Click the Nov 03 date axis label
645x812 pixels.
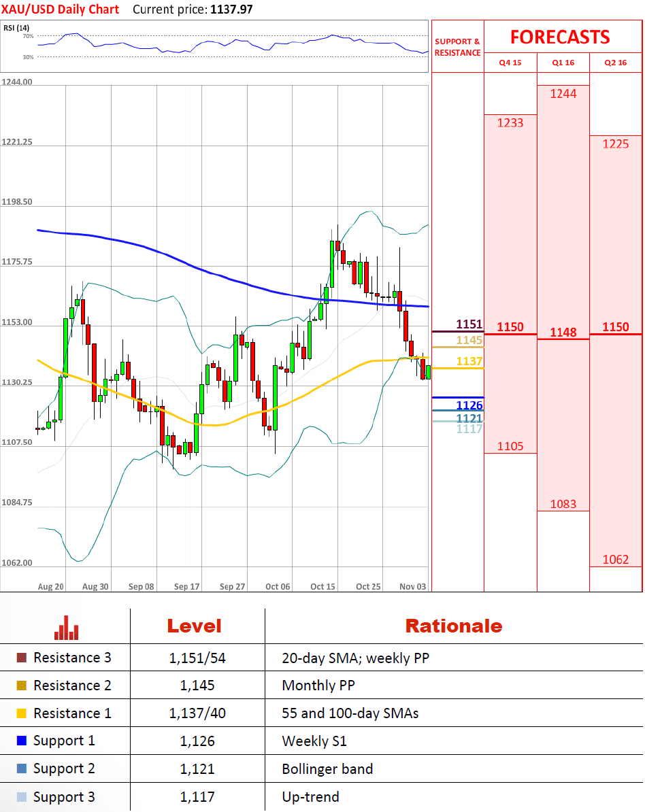coord(413,587)
